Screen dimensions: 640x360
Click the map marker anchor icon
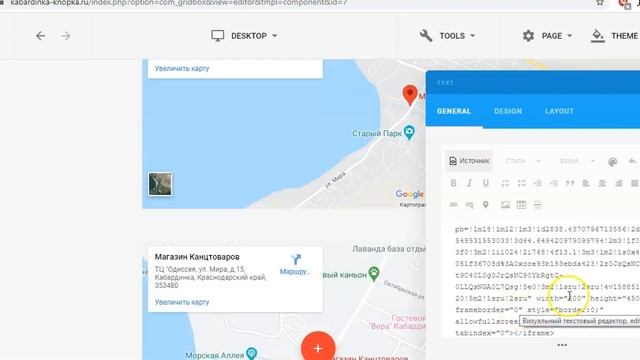(x=486, y=204)
